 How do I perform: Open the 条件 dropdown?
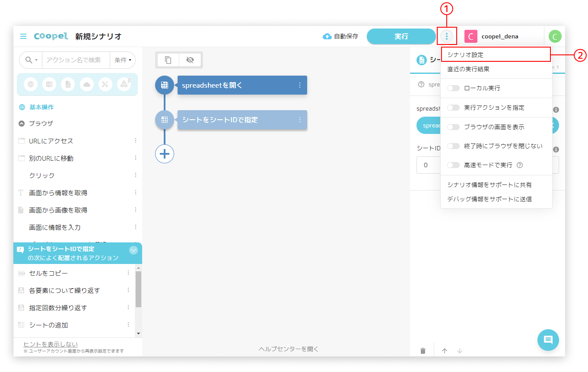click(x=123, y=60)
